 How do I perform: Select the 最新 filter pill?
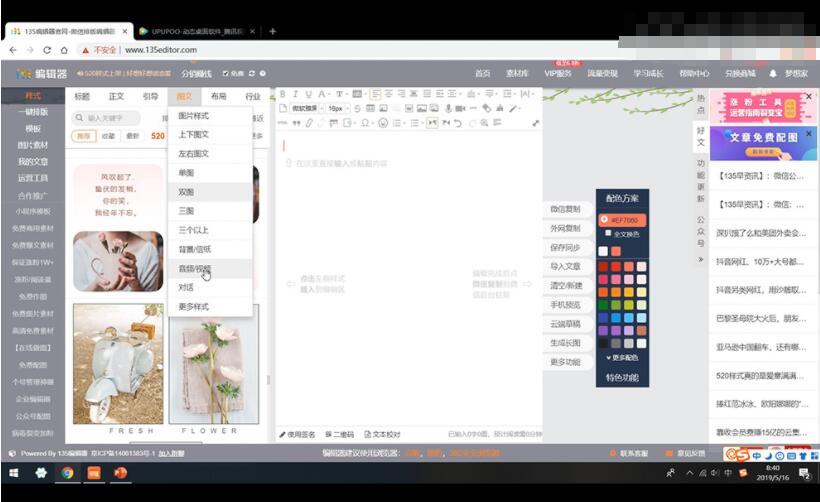point(133,136)
